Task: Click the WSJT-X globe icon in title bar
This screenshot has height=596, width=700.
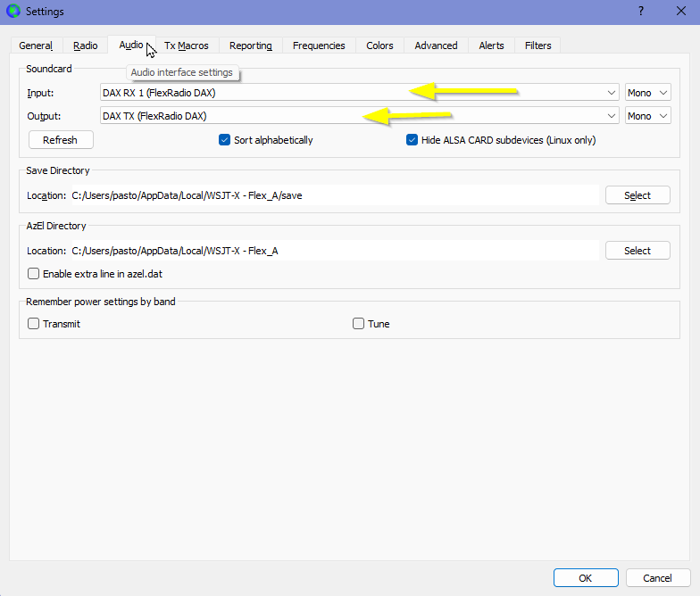Action: tap(12, 12)
